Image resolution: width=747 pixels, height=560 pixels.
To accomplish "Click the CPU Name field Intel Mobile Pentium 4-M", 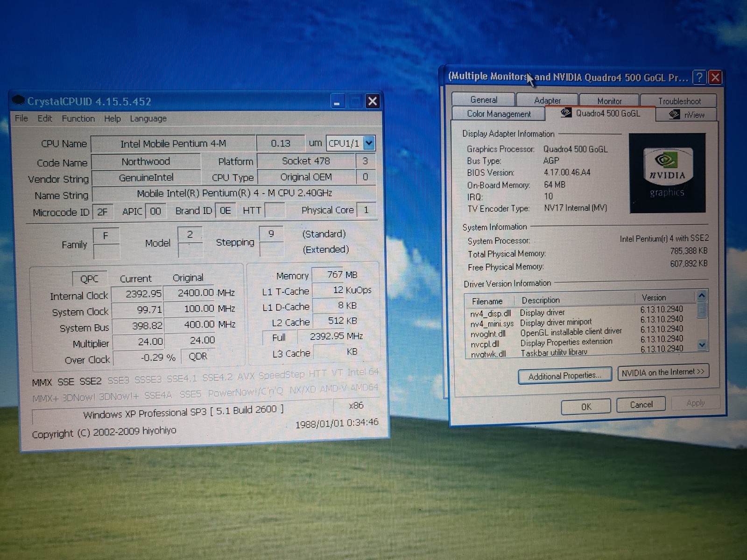I will [x=173, y=143].
